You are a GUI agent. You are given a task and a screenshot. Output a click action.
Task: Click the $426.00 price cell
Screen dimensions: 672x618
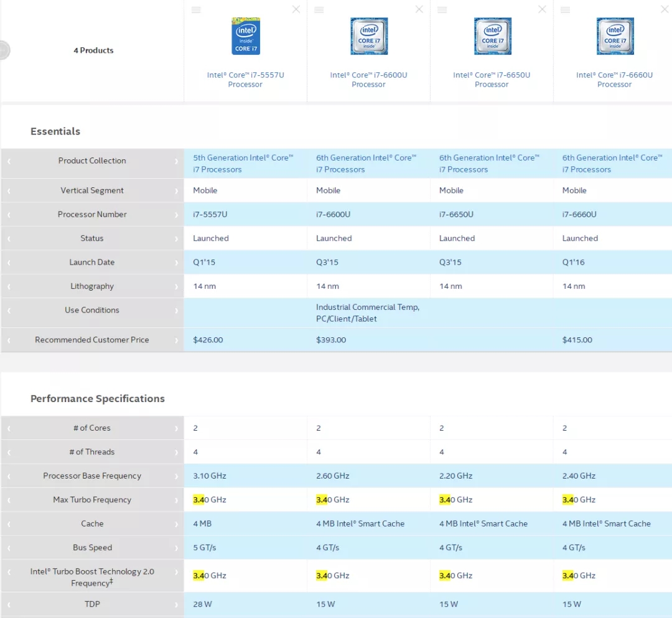pyautogui.click(x=208, y=340)
